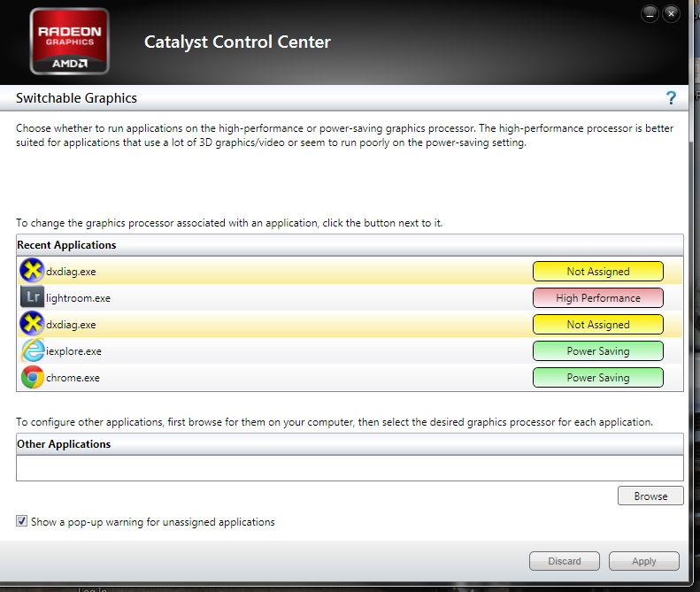This screenshot has width=700, height=592.
Task: Click the Discard button
Action: [565, 561]
